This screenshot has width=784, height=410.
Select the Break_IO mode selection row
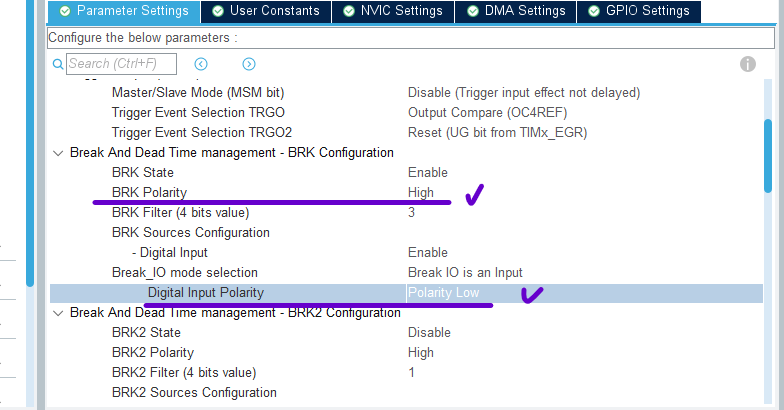point(185,272)
